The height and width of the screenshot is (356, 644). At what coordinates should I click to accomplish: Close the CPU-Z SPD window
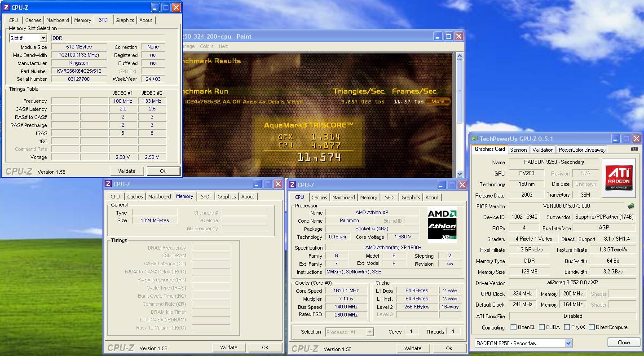pyautogui.click(x=176, y=7)
